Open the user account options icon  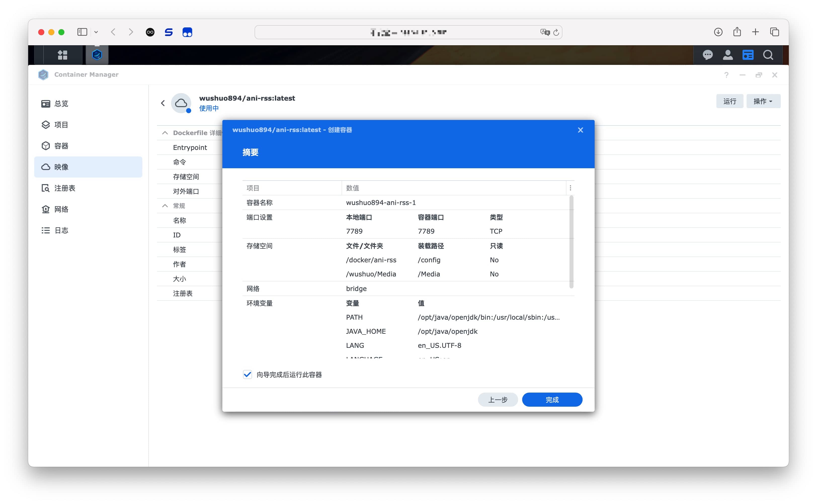[x=727, y=55]
